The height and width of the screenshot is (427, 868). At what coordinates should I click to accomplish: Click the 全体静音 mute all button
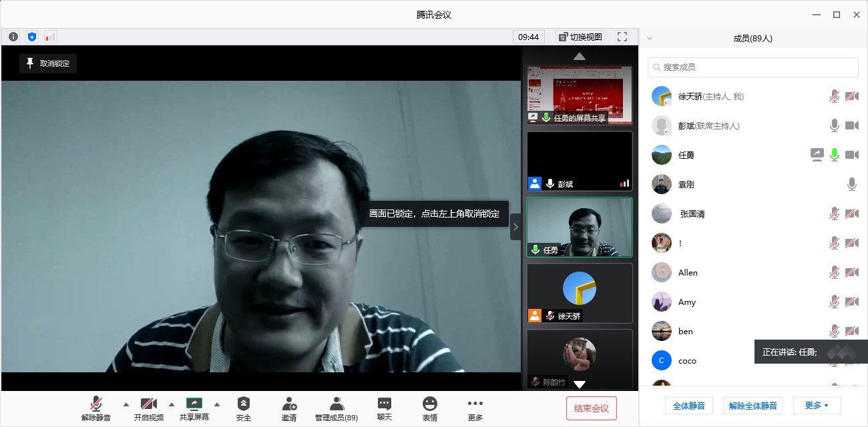(689, 405)
